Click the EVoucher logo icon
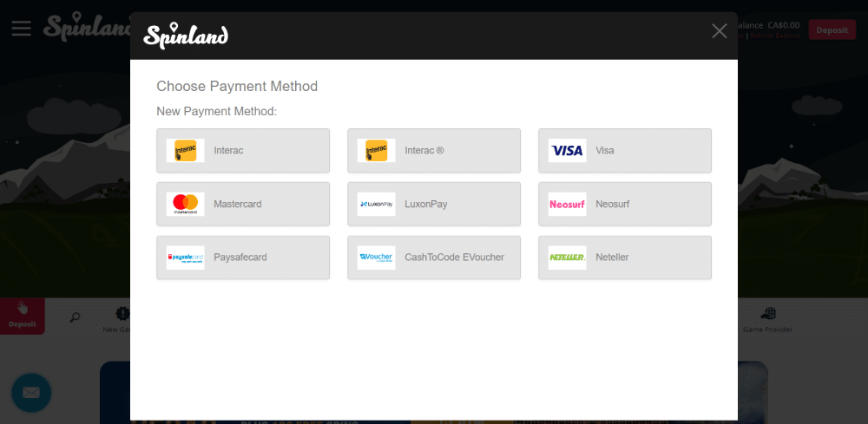This screenshot has width=868, height=424. point(377,258)
